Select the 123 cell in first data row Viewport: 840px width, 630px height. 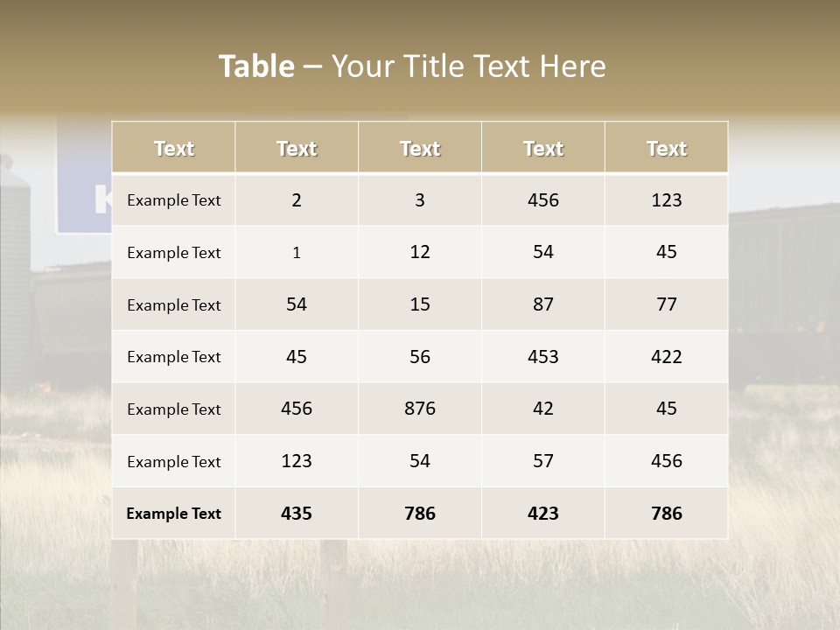(667, 199)
